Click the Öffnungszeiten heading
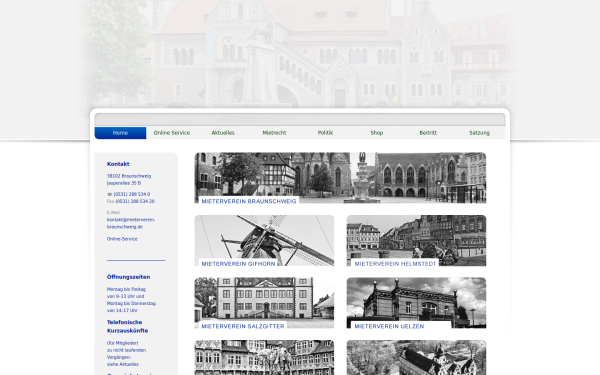 pos(128,277)
